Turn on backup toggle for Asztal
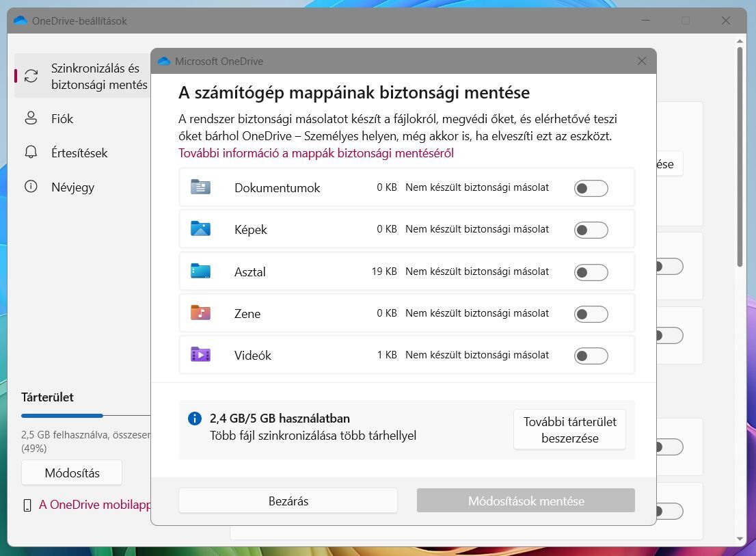This screenshot has width=756, height=556. pyautogui.click(x=591, y=272)
